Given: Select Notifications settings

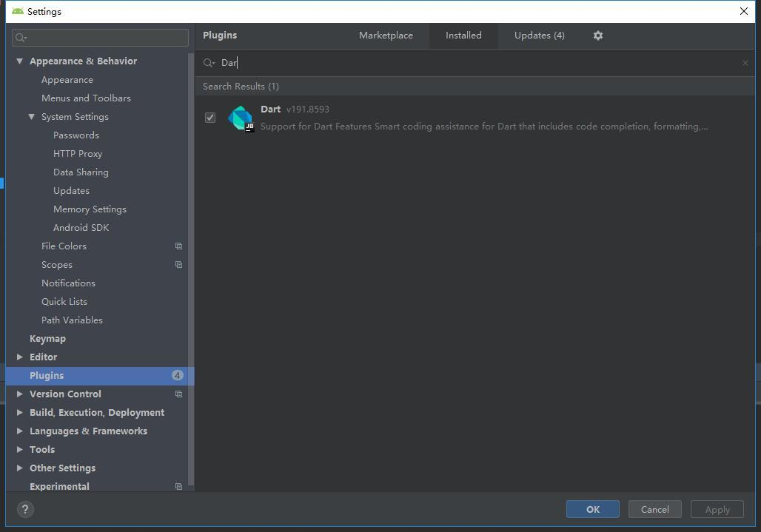Looking at the screenshot, I should tap(68, 283).
